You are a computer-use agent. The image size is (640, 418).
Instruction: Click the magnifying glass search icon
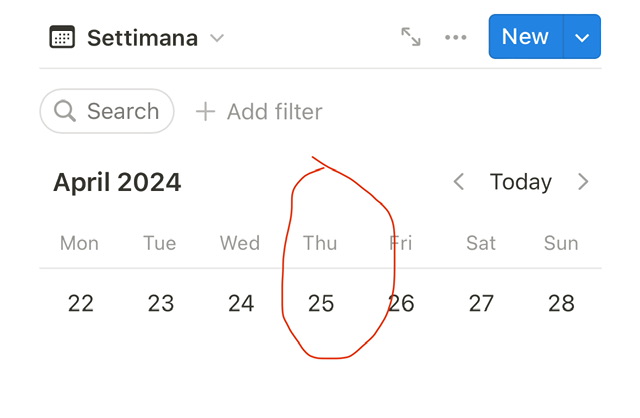click(66, 111)
